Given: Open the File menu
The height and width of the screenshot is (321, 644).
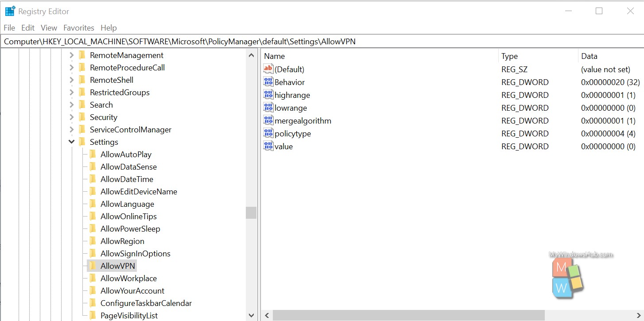Looking at the screenshot, I should coord(9,27).
